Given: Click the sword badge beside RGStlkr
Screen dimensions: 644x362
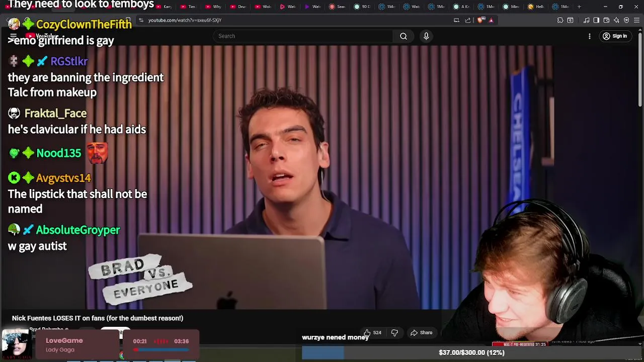Looking at the screenshot, I should (42, 61).
